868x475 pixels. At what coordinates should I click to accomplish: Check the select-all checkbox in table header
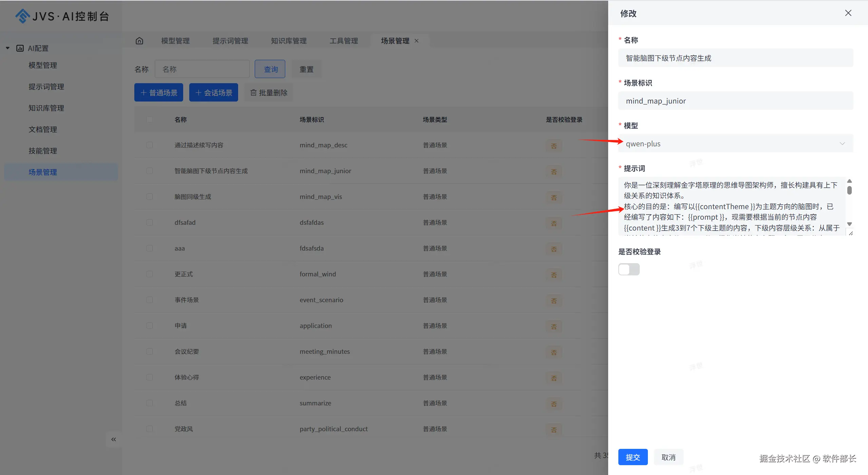coord(150,120)
